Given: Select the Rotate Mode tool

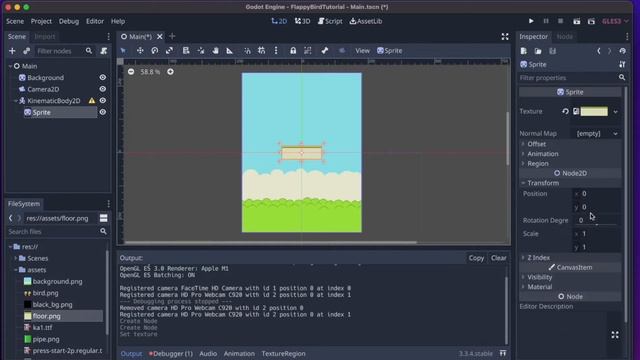Looking at the screenshot, I should 155,51.
